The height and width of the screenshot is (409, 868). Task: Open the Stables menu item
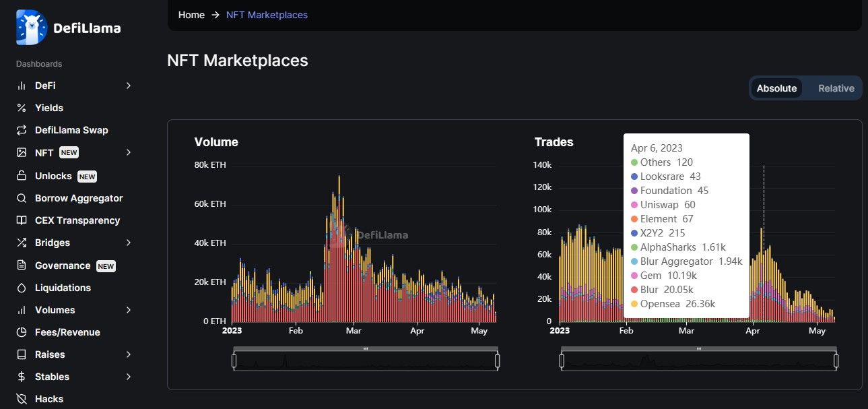pyautogui.click(x=52, y=377)
